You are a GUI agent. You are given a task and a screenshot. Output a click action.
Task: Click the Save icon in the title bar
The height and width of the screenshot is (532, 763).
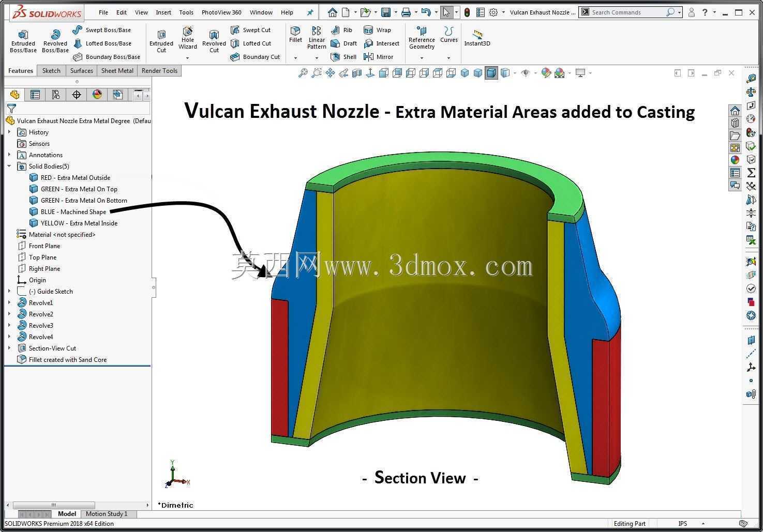click(x=385, y=12)
